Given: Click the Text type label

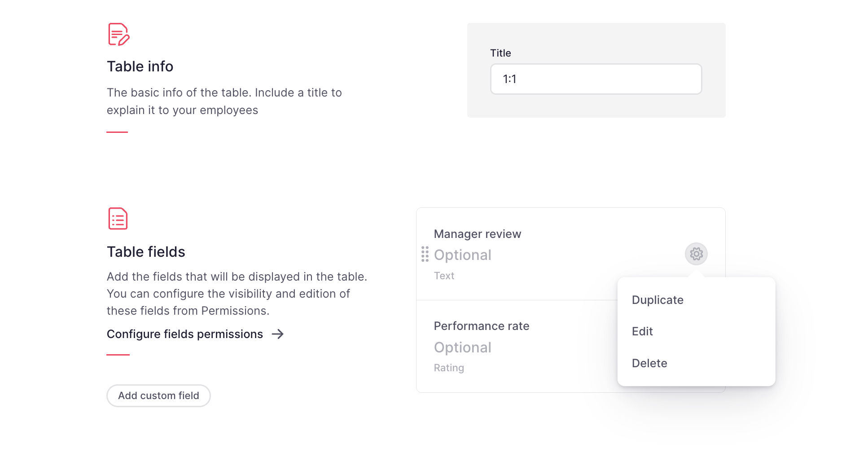Looking at the screenshot, I should coord(444,276).
